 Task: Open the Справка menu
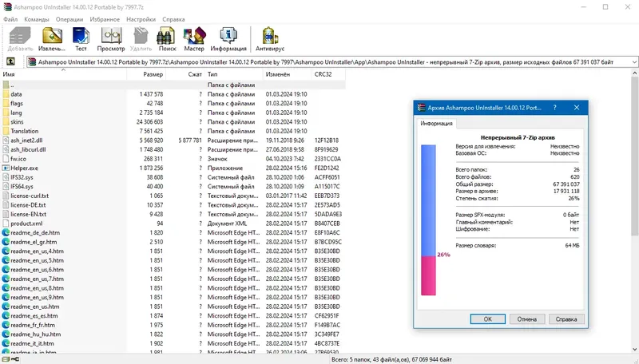(173, 19)
